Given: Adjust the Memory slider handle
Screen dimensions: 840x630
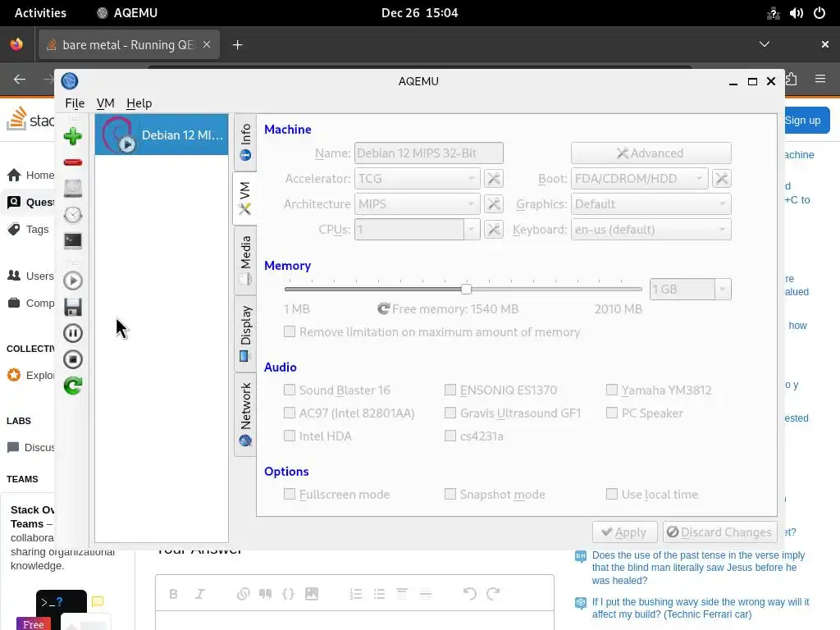Looking at the screenshot, I should tap(466, 290).
